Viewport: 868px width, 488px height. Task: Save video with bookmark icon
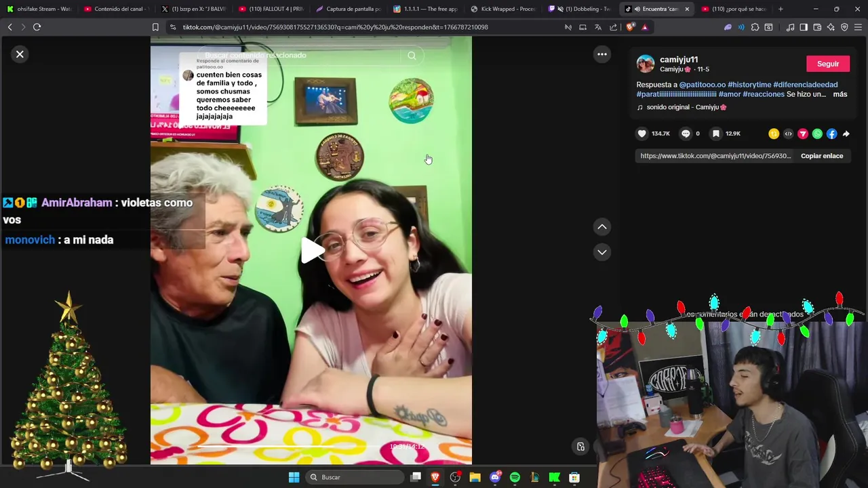[x=716, y=134]
